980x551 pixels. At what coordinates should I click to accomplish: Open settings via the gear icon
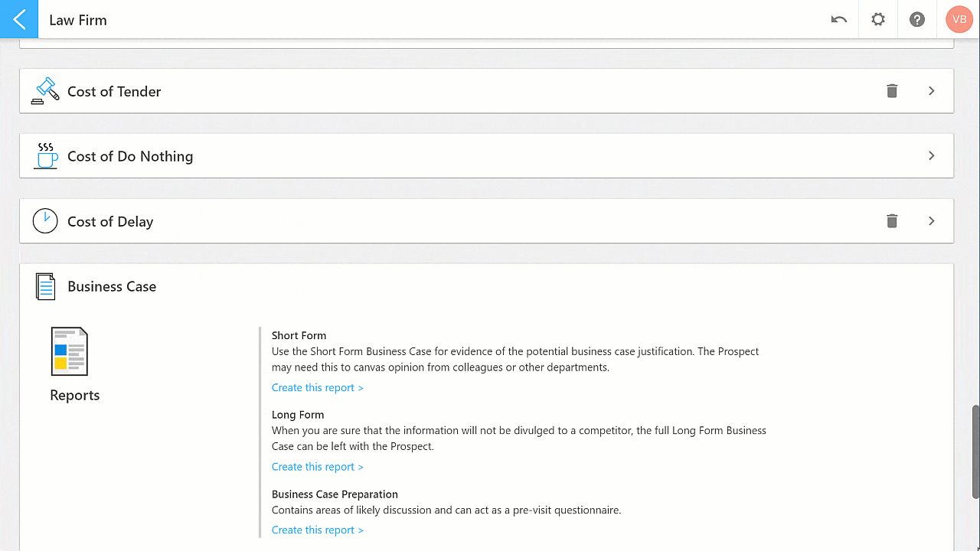tap(878, 20)
